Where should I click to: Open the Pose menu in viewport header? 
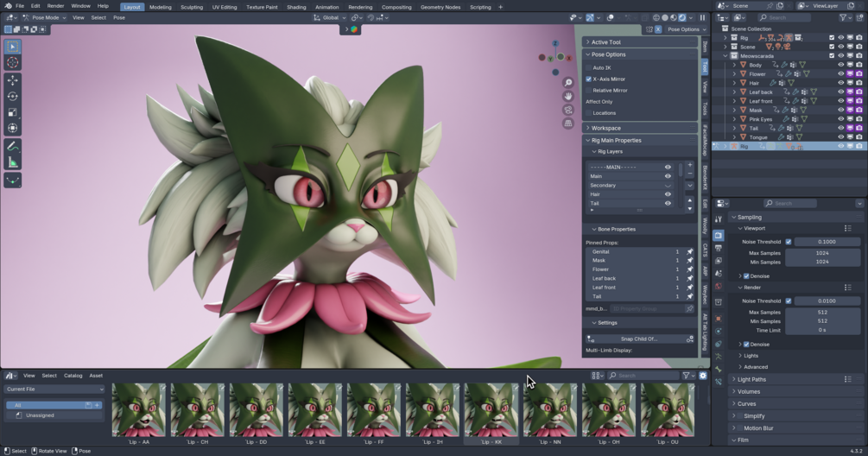point(119,18)
